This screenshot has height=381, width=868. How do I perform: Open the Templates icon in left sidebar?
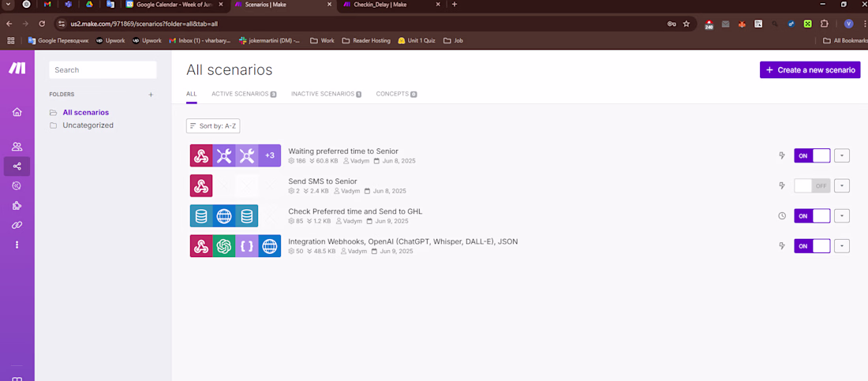17,186
